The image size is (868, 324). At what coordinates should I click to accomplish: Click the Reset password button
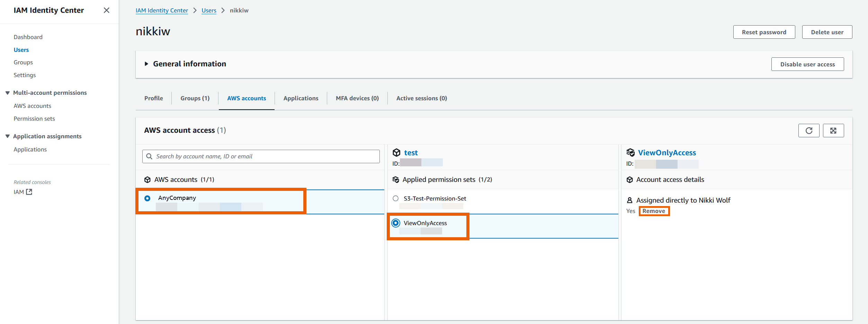pyautogui.click(x=764, y=32)
